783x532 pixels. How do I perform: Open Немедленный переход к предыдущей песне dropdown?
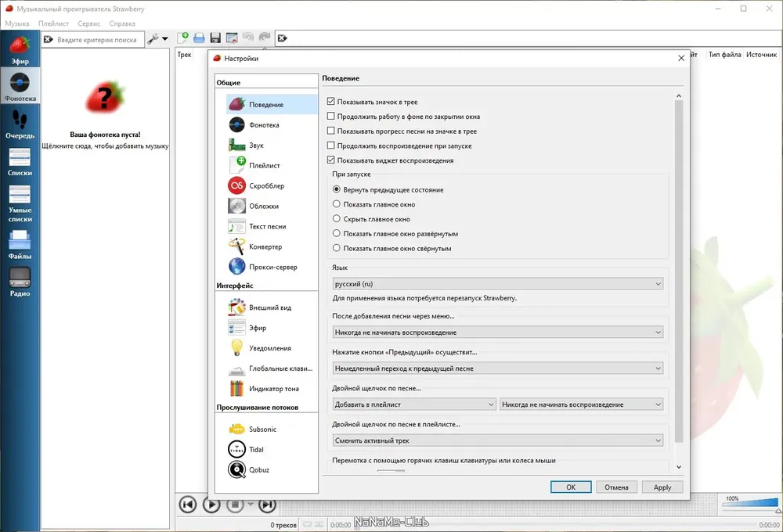coord(498,368)
